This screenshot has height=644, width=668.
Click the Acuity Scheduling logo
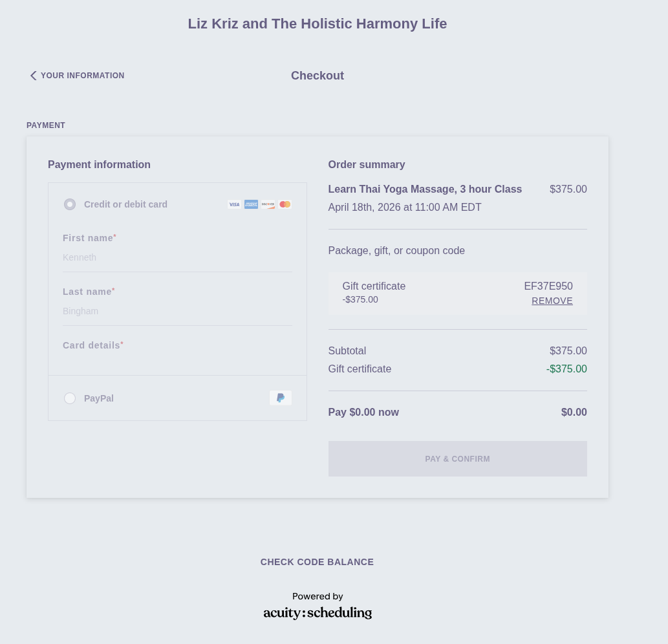318,612
